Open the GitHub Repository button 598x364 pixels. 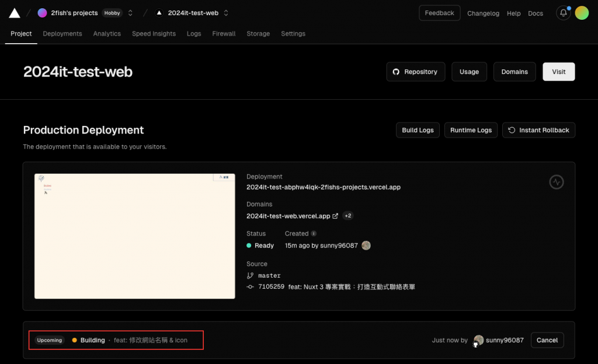point(416,72)
